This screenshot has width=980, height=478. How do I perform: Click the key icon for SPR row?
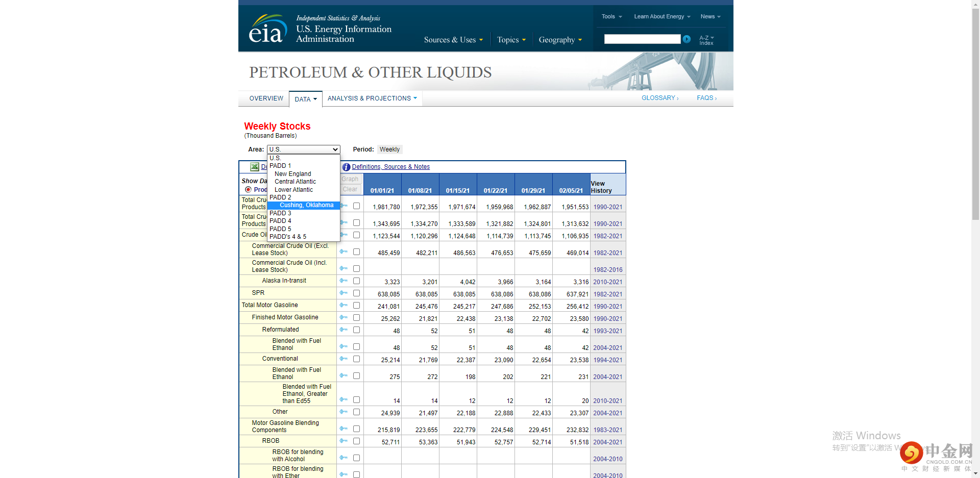pyautogui.click(x=344, y=293)
